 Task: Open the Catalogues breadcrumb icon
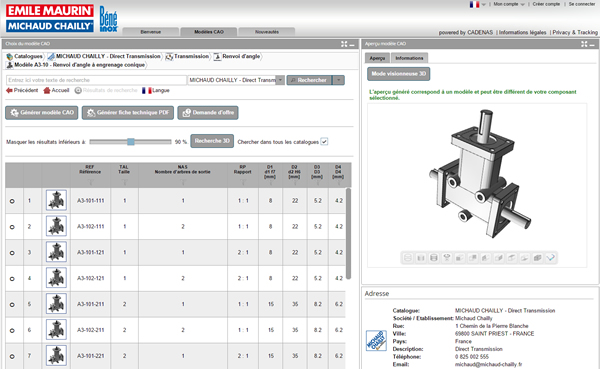[10, 56]
